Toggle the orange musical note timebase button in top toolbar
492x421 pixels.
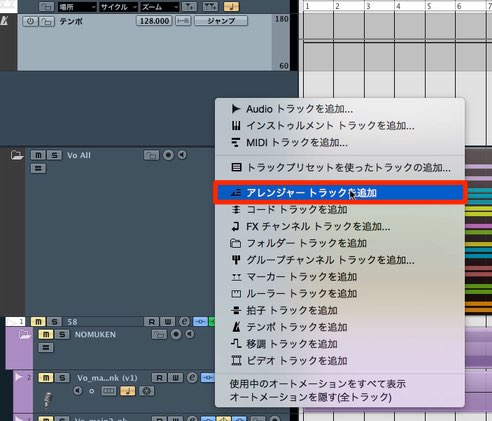(x=231, y=6)
